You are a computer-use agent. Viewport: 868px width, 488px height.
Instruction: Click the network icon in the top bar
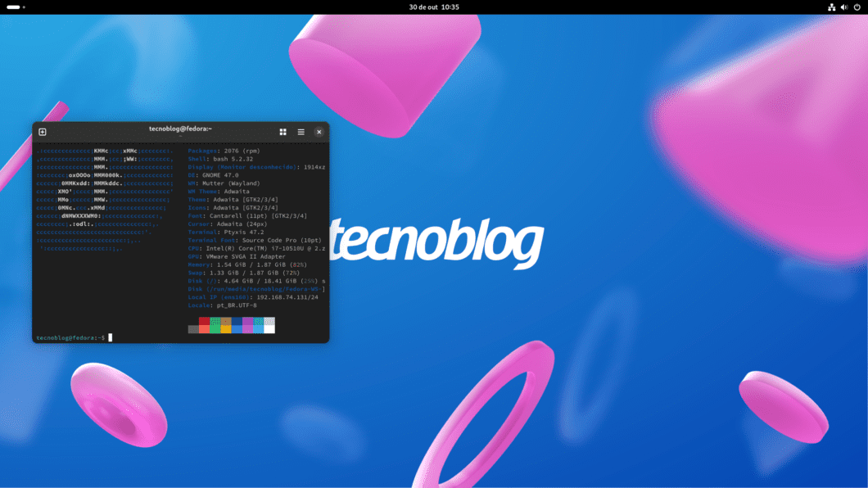point(832,7)
